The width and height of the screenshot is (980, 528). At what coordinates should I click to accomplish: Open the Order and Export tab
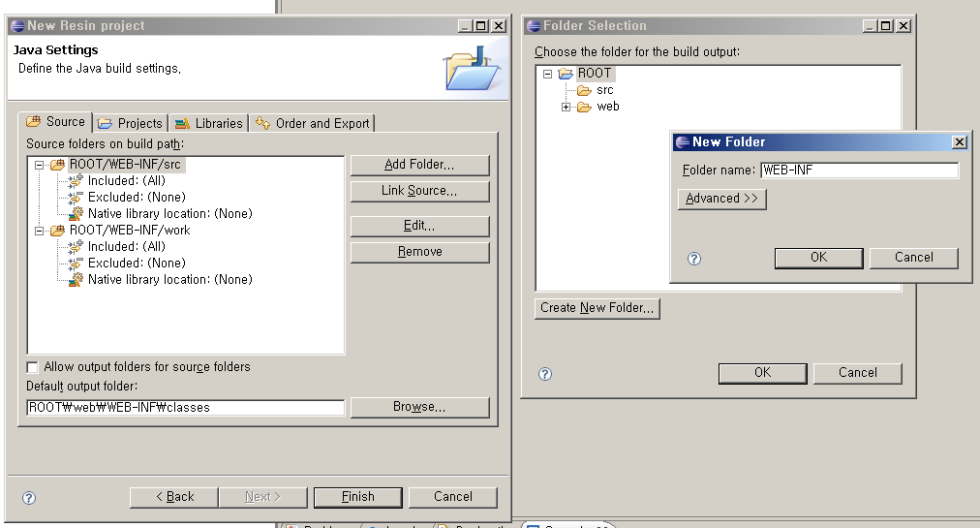pos(312,123)
